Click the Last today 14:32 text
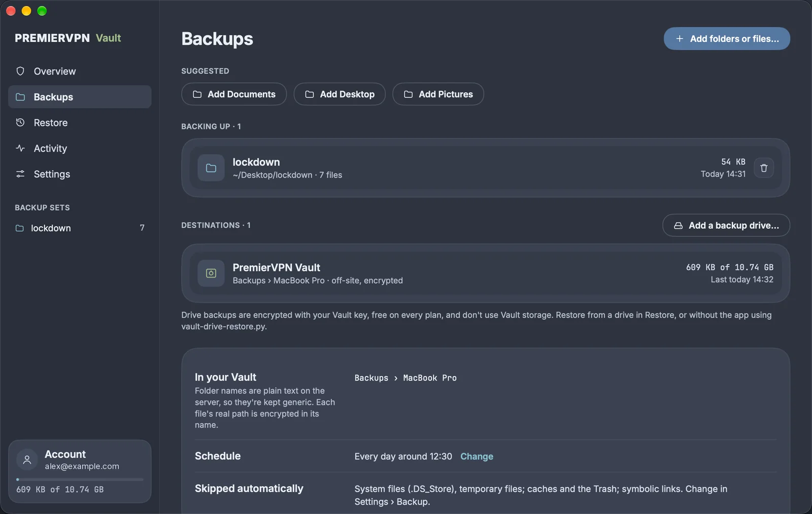 point(742,280)
